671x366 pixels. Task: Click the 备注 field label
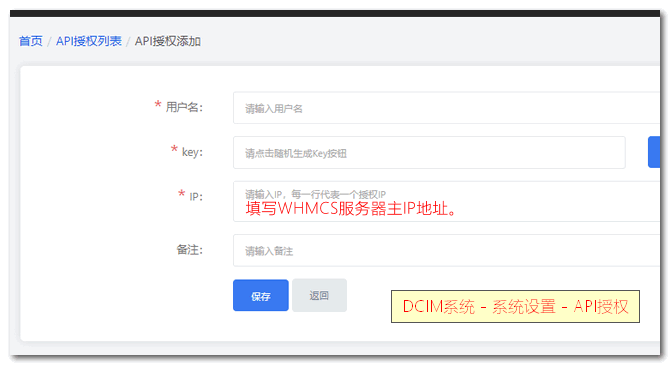190,250
